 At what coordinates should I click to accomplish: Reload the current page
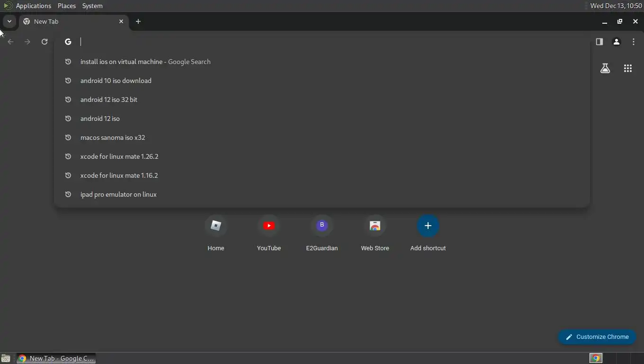(x=45, y=42)
